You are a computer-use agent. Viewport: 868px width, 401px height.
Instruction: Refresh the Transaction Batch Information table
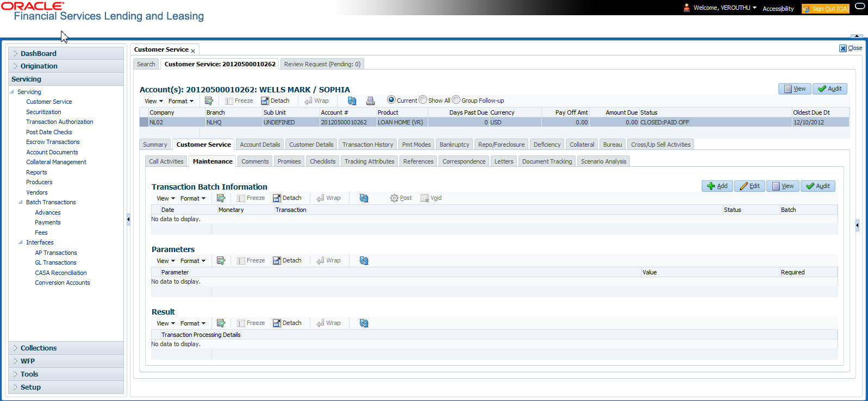364,198
